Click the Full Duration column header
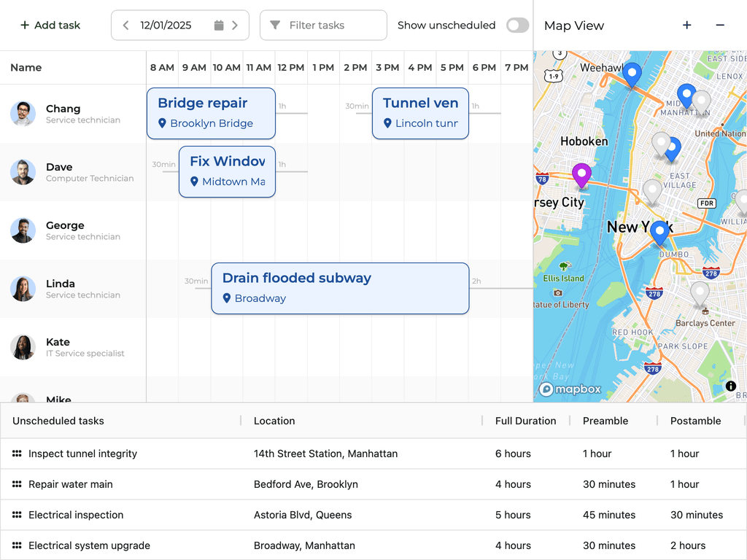 click(525, 421)
